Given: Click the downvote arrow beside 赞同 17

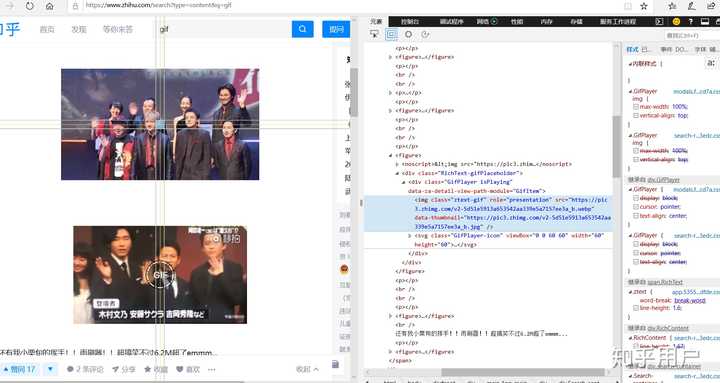Looking at the screenshot, I should pos(50,369).
